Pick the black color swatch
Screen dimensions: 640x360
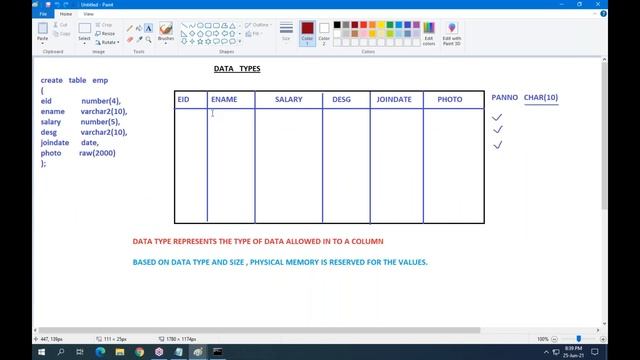[x=337, y=25]
